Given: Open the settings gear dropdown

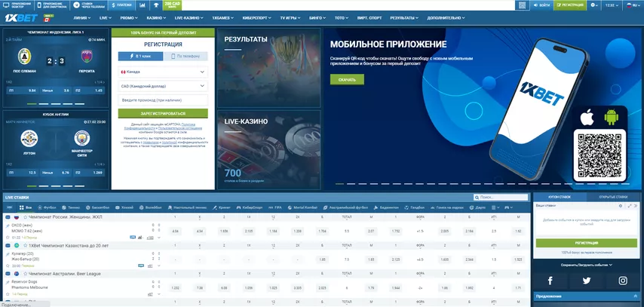Looking at the screenshot, I should point(594,5).
